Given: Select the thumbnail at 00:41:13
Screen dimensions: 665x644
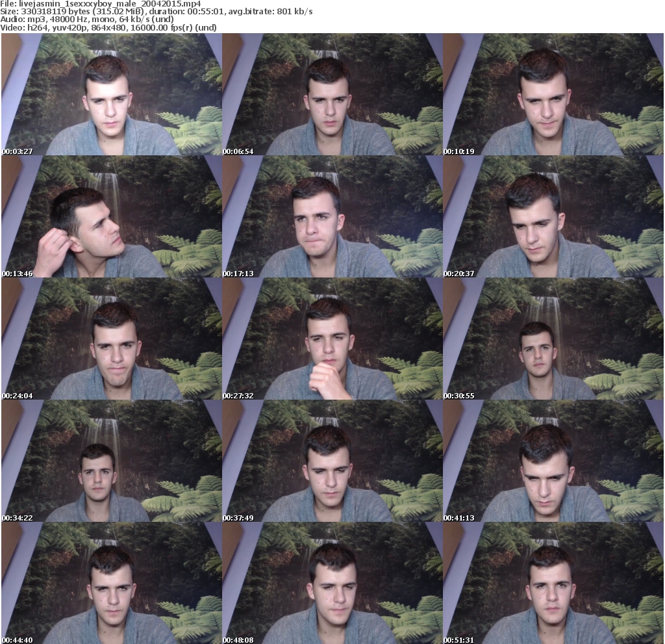Looking at the screenshot, I should 553,461.
